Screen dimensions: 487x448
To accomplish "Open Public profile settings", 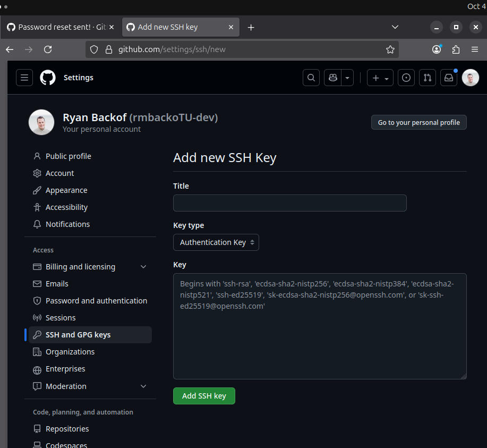I will coord(90,156).
